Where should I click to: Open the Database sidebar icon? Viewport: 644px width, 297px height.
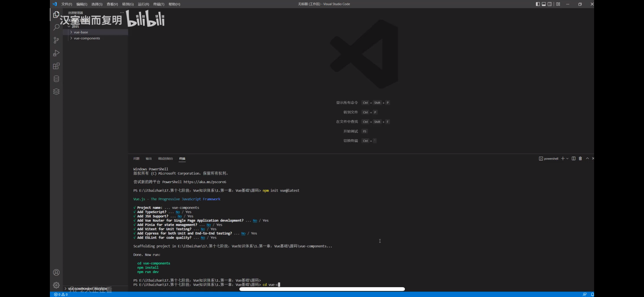[x=56, y=79]
